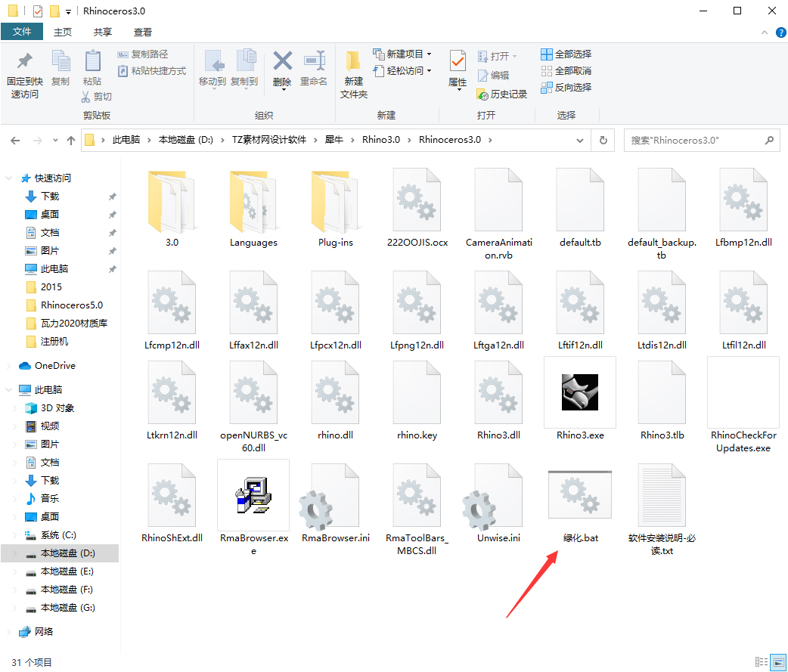Open the New Item (新建项目) dropdown
Screen dimensions: 788x672
(402, 54)
